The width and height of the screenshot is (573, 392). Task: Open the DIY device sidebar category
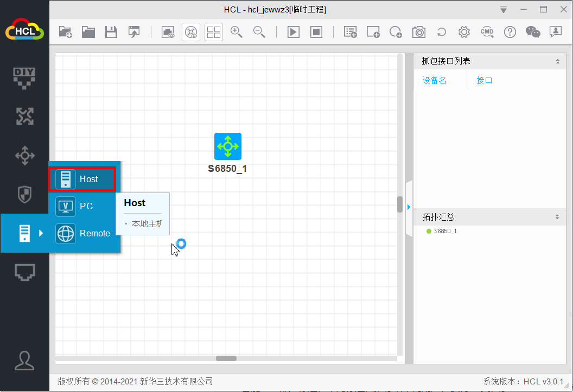[24, 78]
